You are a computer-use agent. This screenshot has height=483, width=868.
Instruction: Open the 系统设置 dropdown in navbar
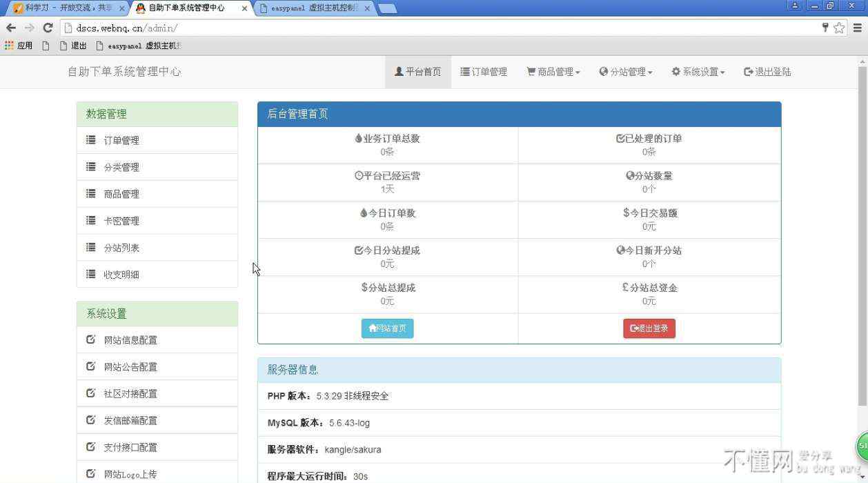coord(698,72)
